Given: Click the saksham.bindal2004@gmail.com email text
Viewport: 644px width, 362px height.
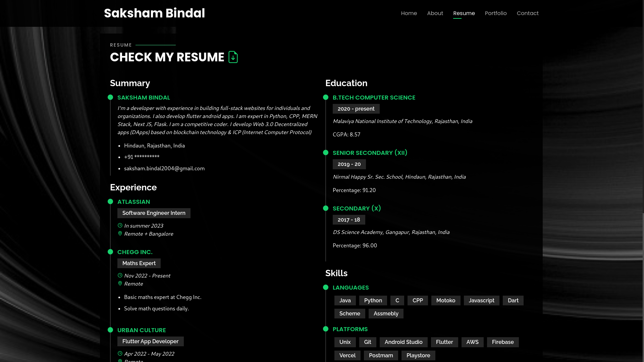Looking at the screenshot, I should point(164,169).
